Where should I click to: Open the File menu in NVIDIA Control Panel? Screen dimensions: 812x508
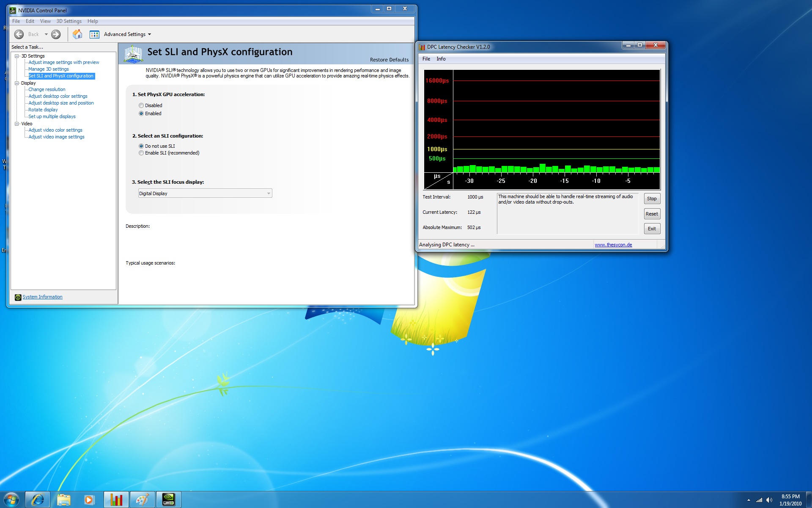click(16, 21)
